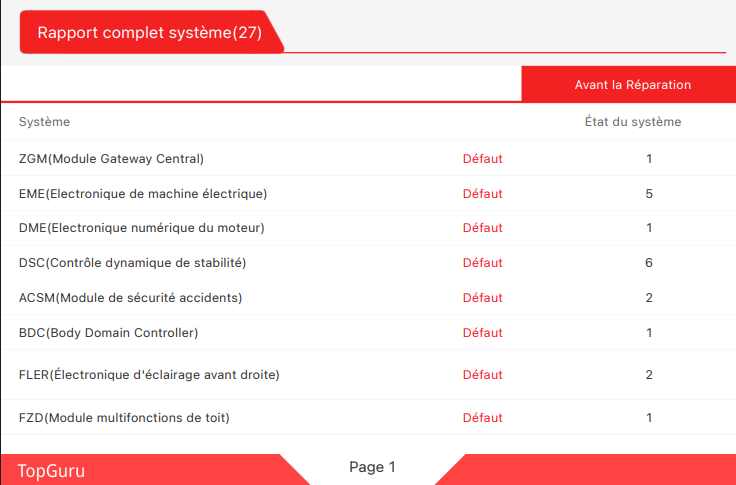
Task: Open ZGM Module Gateway Central row
Action: (x=111, y=159)
